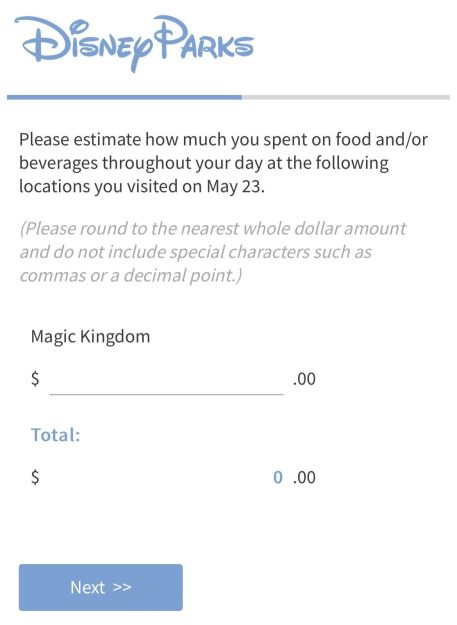Focus the underline of the dollar amount field
457x625 pixels.
166,394
